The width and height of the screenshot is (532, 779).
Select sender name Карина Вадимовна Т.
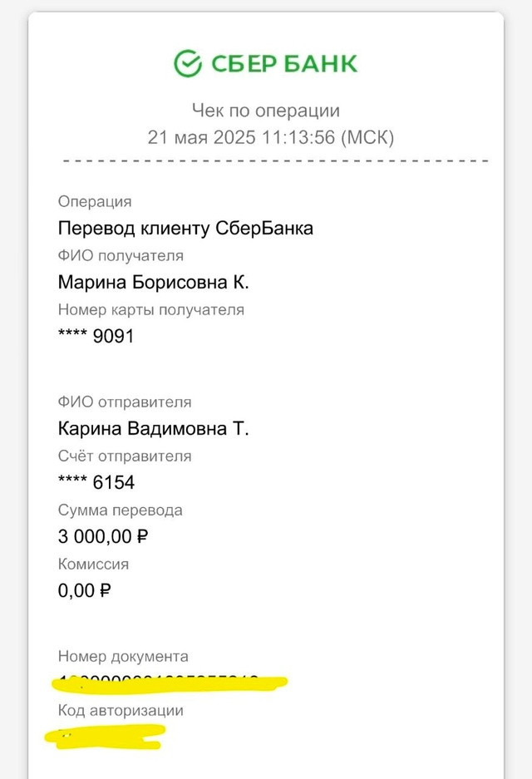pos(154,428)
